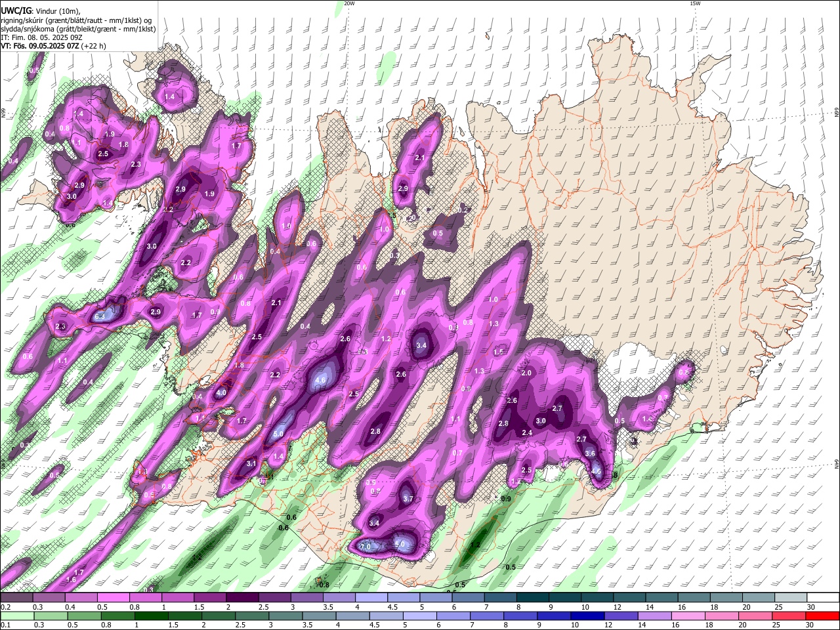Click the 6.3 precipitation value on the map
Image resolution: width=840 pixels, height=630 pixels.
click(x=100, y=316)
